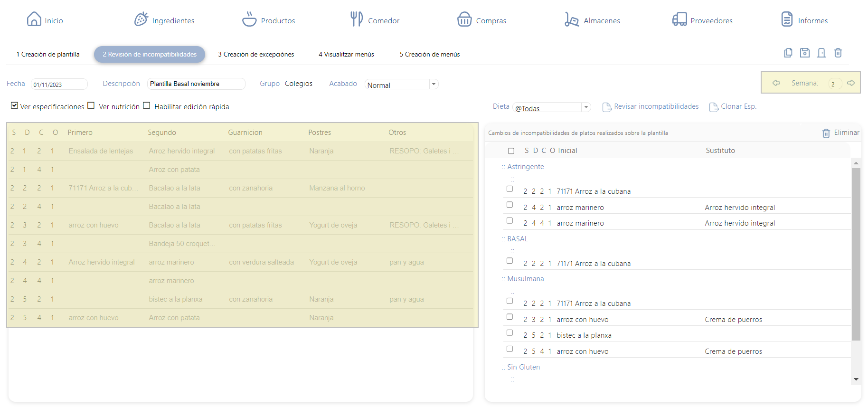Open the Proveedores truck icon

[x=679, y=19]
